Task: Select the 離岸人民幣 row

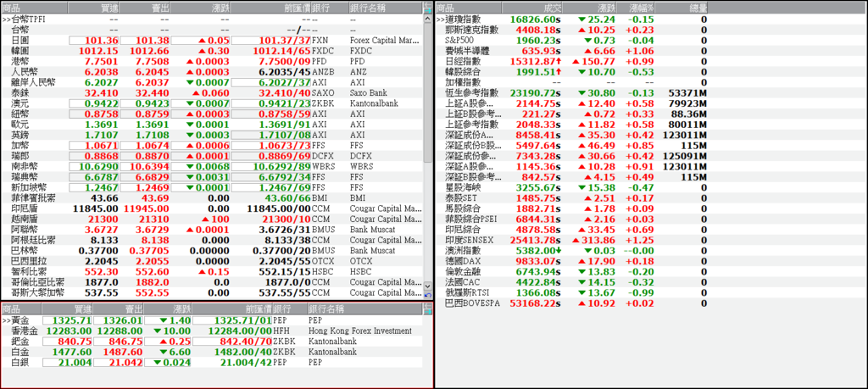Action: [x=211, y=82]
